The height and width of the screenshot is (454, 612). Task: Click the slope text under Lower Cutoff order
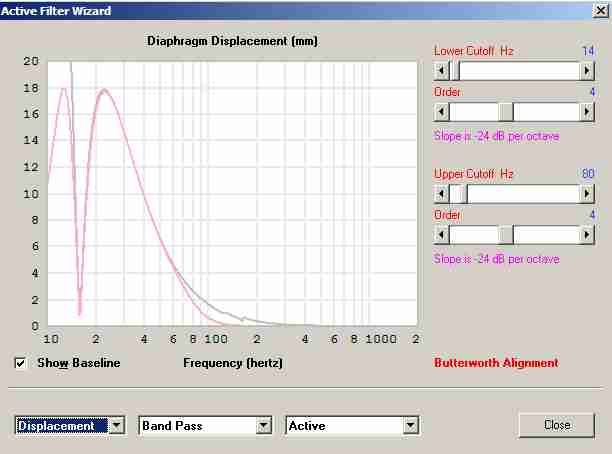click(496, 136)
